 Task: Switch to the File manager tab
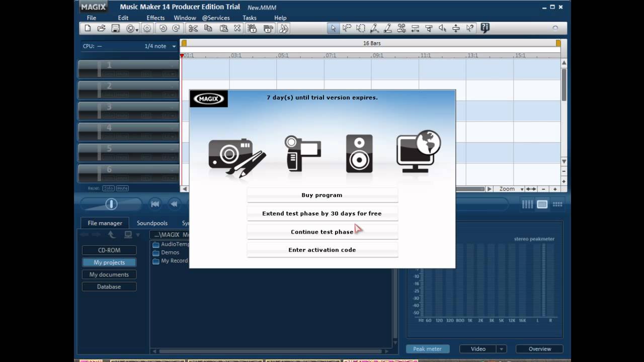tap(105, 223)
